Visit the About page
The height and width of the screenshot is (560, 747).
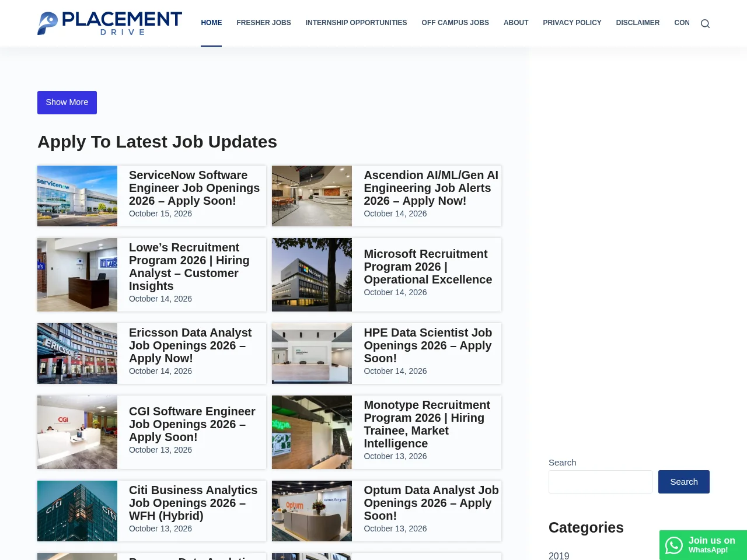[516, 23]
